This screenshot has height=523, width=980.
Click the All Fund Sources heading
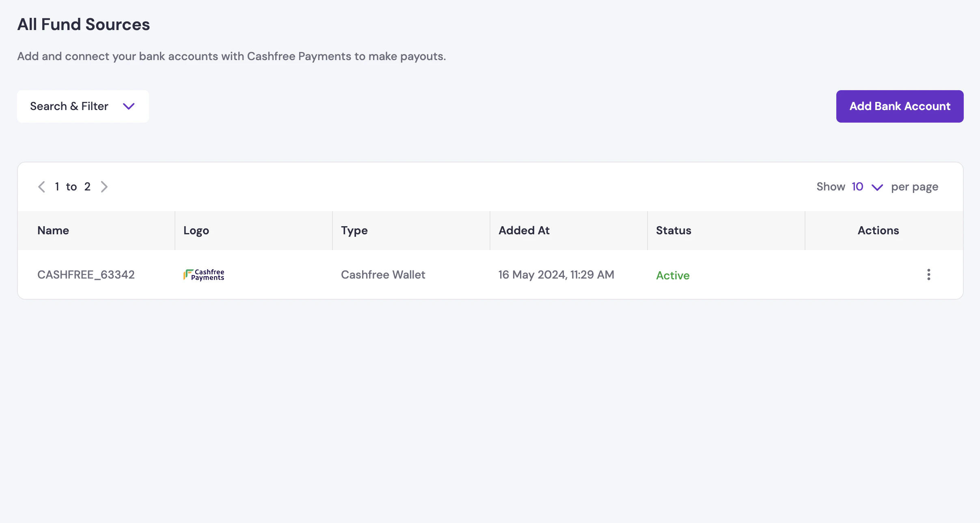tap(83, 24)
